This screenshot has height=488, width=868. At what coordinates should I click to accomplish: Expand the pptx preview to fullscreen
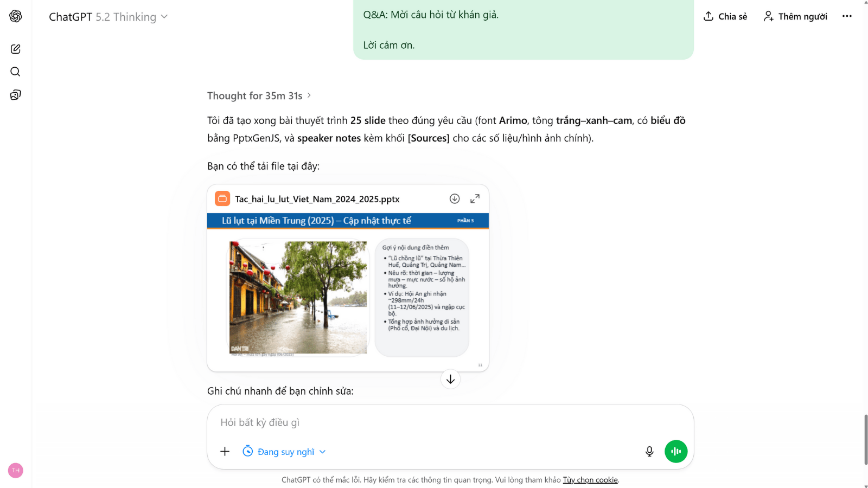point(475,199)
